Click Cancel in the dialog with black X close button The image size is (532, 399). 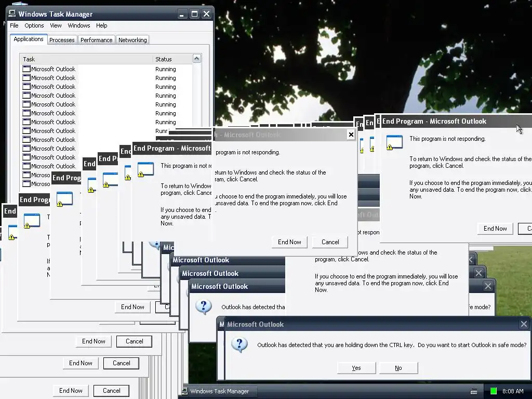click(x=330, y=242)
